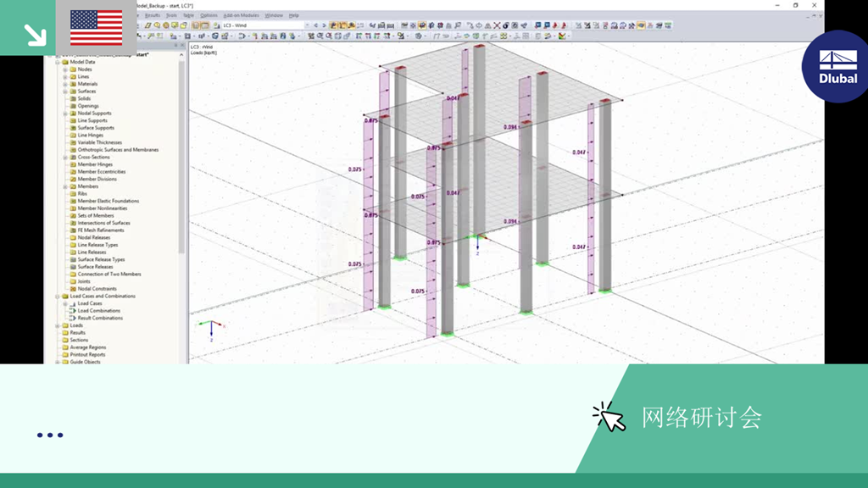Screen dimensions: 868x488
Task: Click the Member Hinges folder icon
Action: click(73, 164)
